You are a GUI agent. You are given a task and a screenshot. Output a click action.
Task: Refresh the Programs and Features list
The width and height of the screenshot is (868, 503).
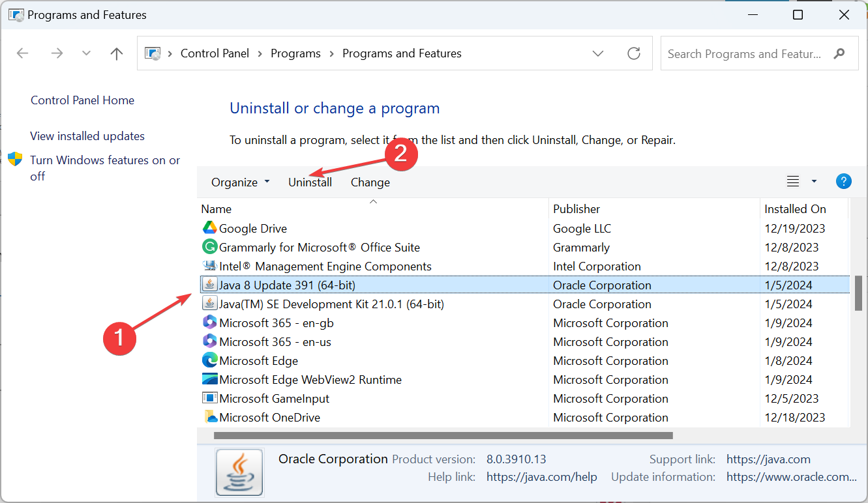[633, 53]
